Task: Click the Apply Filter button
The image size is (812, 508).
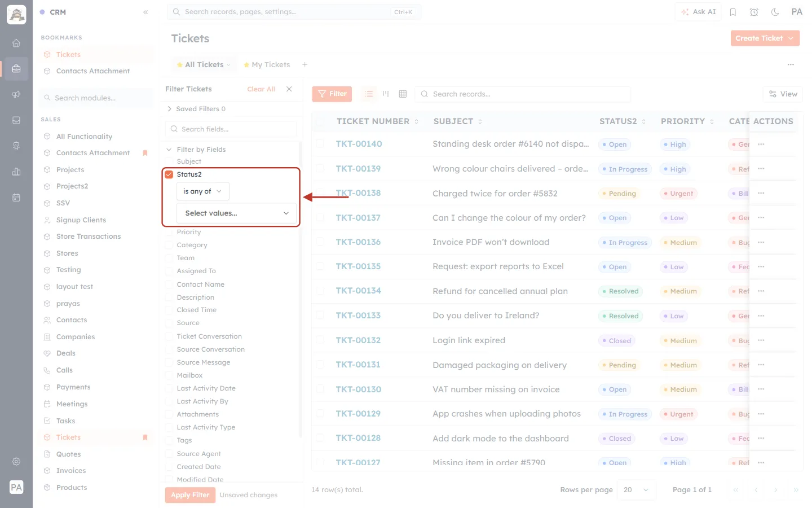Action: [190, 495]
